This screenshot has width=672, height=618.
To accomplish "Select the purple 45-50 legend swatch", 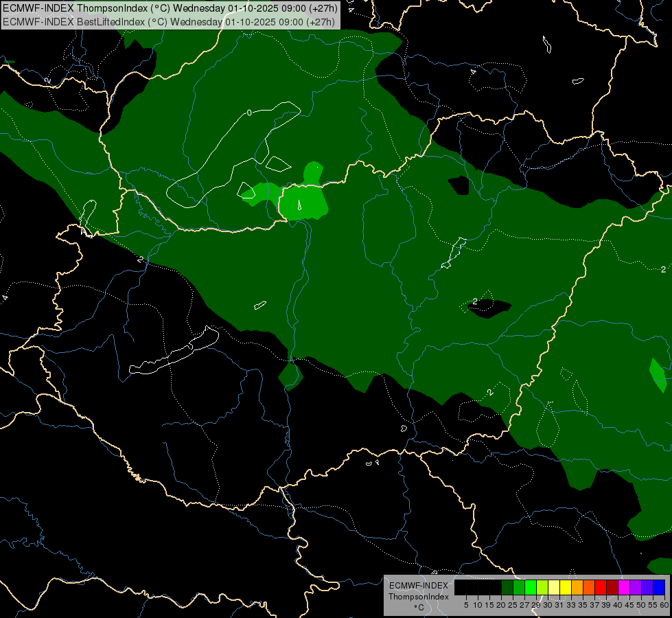I will click(x=636, y=587).
